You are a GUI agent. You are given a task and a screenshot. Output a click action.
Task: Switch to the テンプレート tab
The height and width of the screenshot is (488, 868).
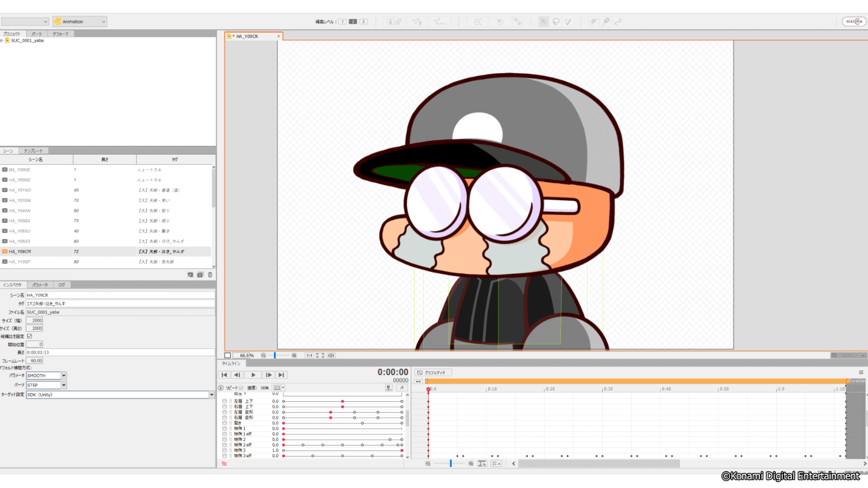click(x=33, y=151)
